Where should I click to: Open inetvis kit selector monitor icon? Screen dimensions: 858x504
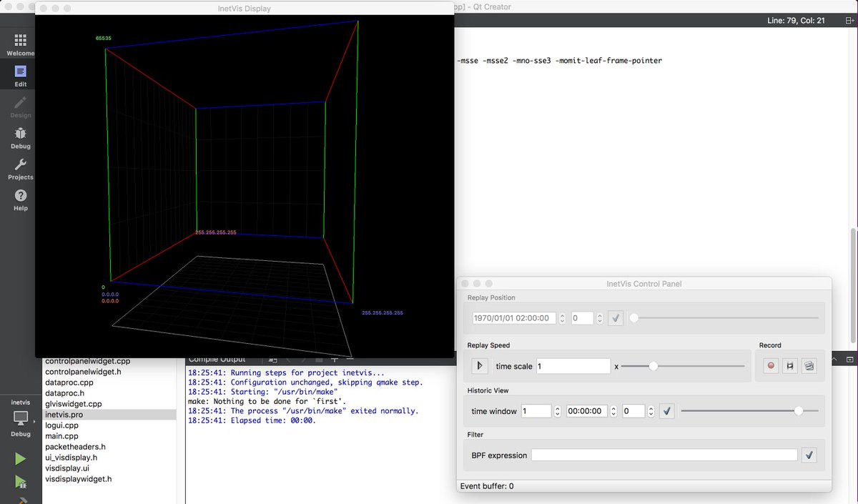(20, 417)
